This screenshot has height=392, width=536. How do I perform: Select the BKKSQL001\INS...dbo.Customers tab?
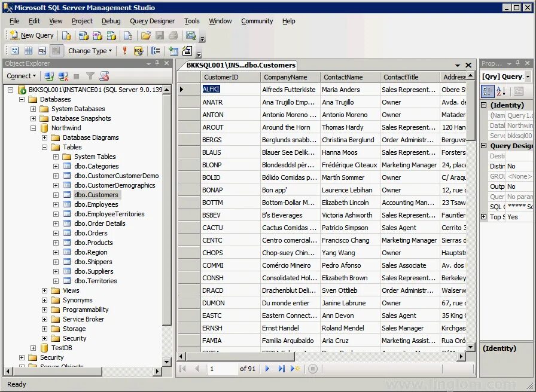[240, 65]
